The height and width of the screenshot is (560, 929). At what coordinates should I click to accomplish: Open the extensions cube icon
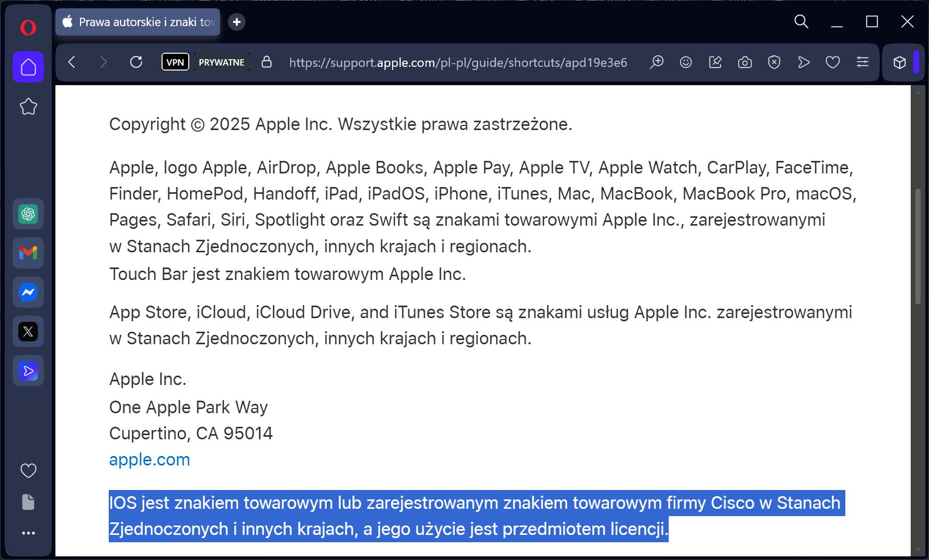899,63
